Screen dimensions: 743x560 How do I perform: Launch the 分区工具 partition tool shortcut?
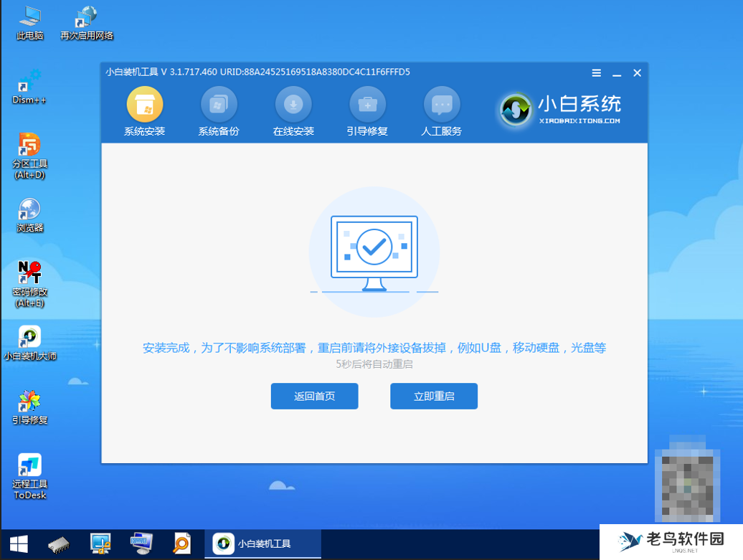coord(29,152)
